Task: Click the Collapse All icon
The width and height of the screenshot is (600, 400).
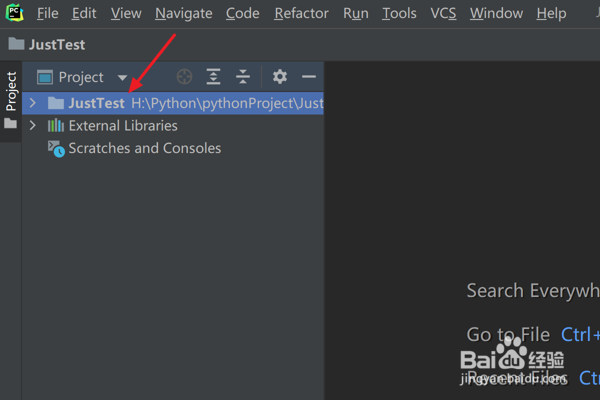Action: [x=243, y=77]
